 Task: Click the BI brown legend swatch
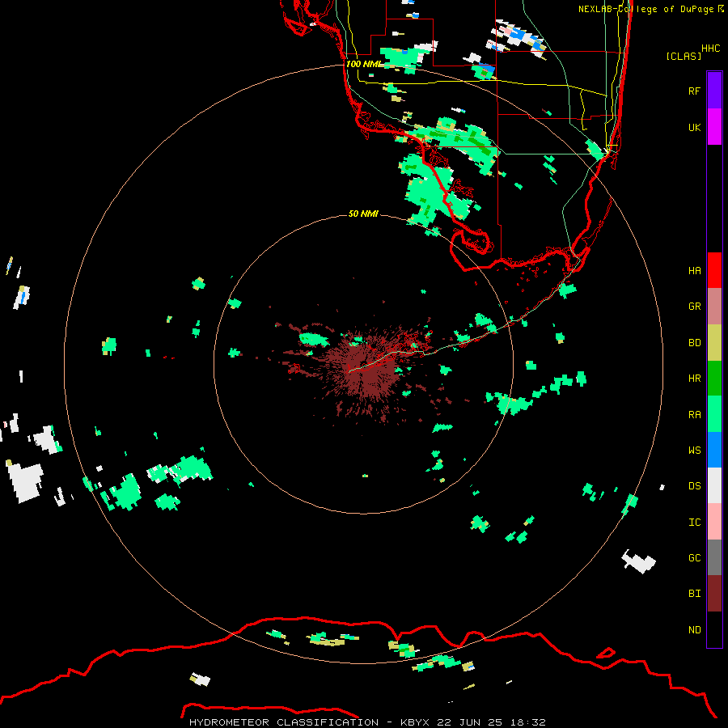[x=714, y=594]
